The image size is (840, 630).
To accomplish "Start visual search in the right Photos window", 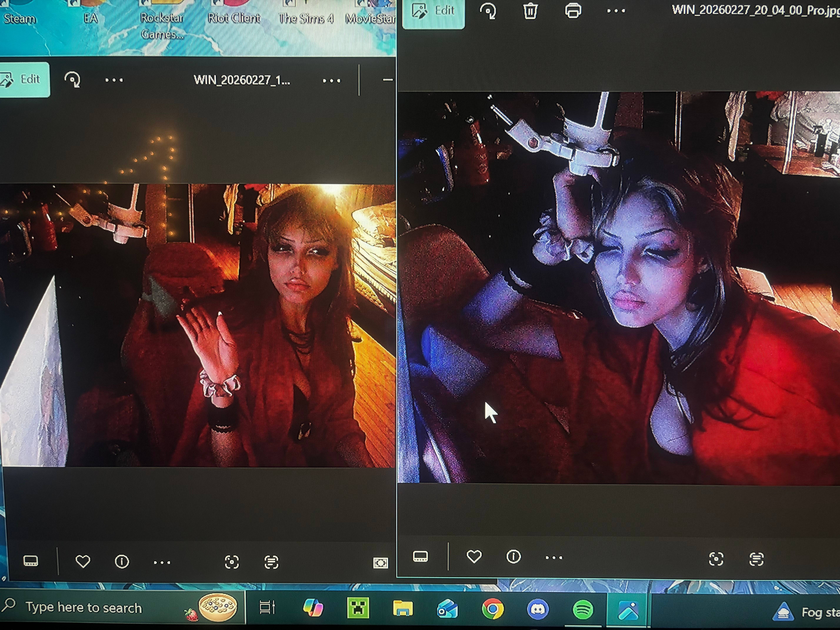I will click(716, 559).
